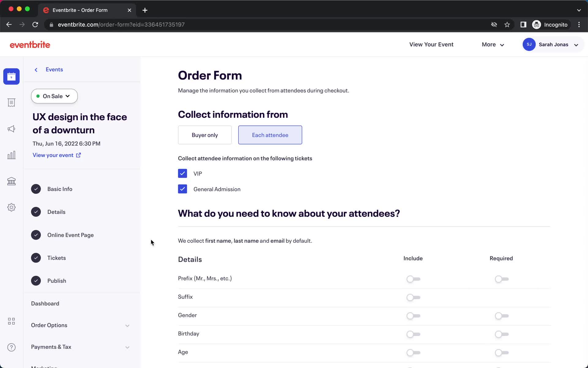Disable the VIP ticket checkbox
Viewport: 588px width, 368px height.
point(183,173)
